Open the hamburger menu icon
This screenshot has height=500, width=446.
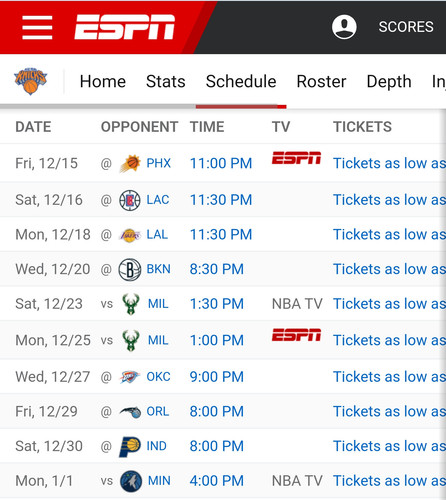37,27
